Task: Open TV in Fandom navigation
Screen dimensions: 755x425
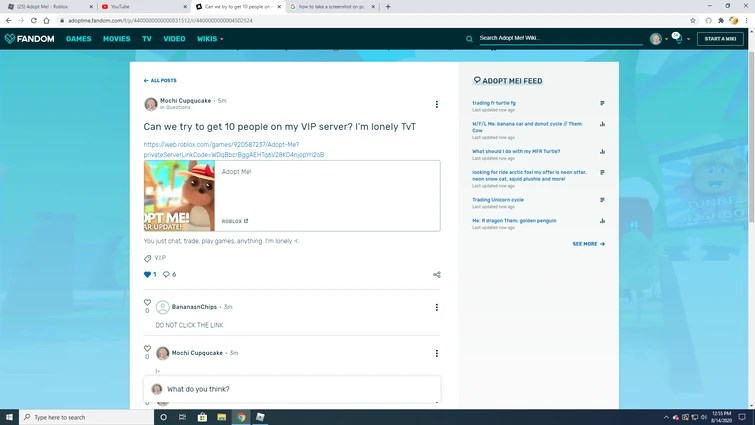Action: point(147,39)
